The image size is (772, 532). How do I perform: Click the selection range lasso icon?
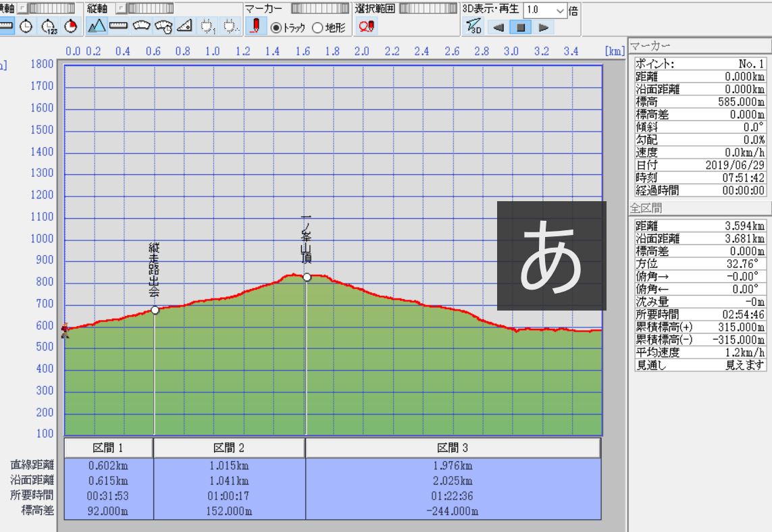pos(366,26)
